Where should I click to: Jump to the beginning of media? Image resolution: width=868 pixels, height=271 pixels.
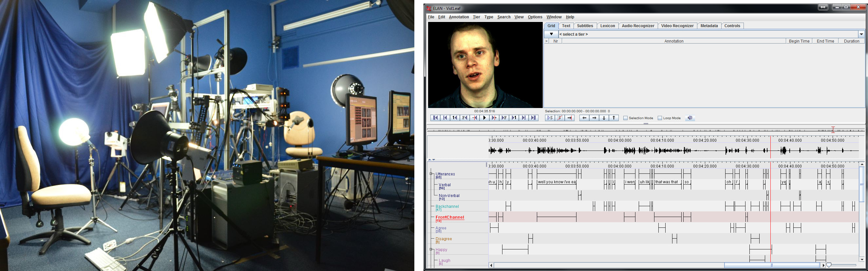tap(435, 118)
